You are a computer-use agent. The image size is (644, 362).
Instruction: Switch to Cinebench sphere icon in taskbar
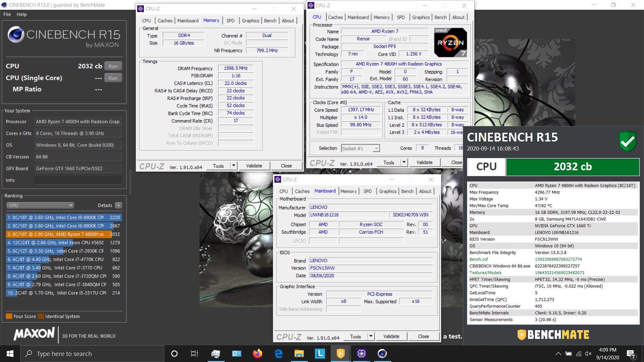coord(382,354)
